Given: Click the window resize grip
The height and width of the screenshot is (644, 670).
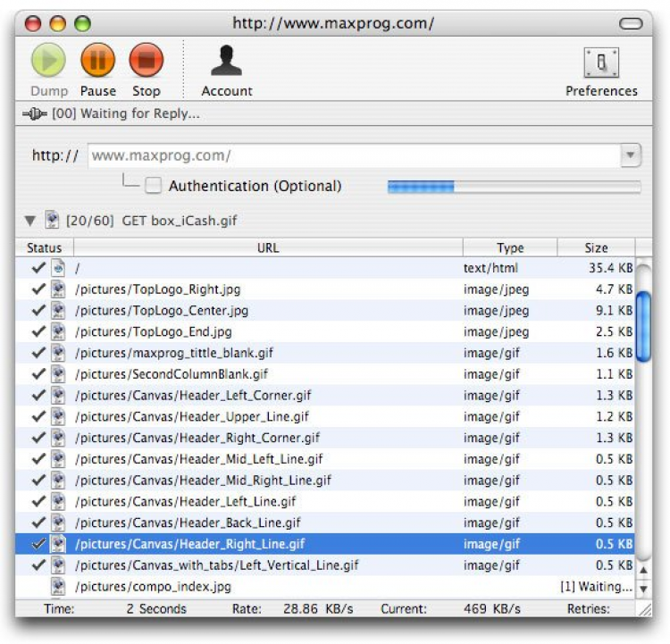Looking at the screenshot, I should [x=645, y=609].
